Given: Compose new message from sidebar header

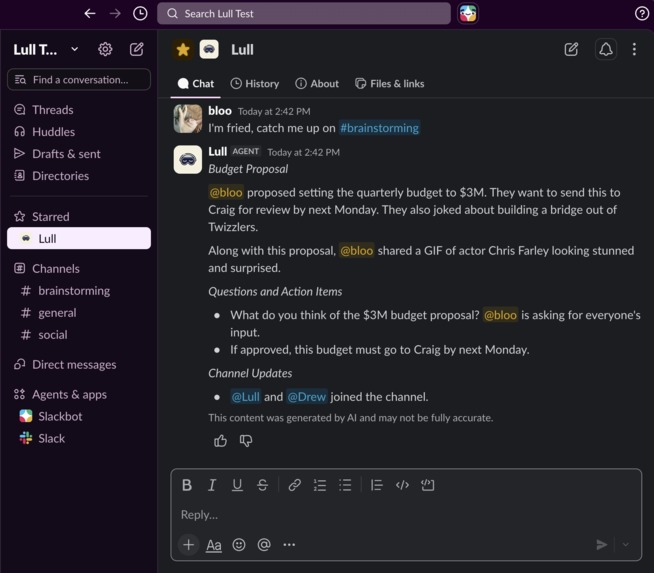Looking at the screenshot, I should click(136, 50).
